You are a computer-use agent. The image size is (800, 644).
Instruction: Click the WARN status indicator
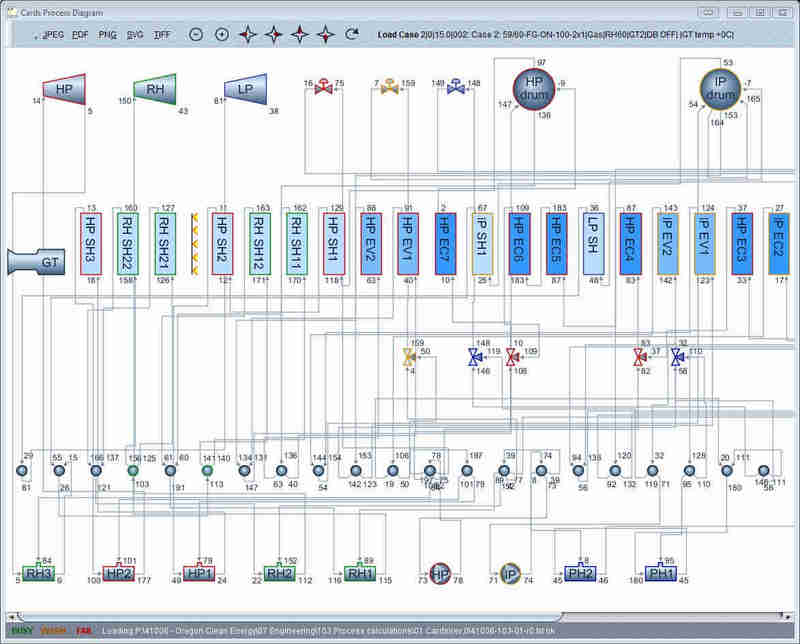coord(53,631)
